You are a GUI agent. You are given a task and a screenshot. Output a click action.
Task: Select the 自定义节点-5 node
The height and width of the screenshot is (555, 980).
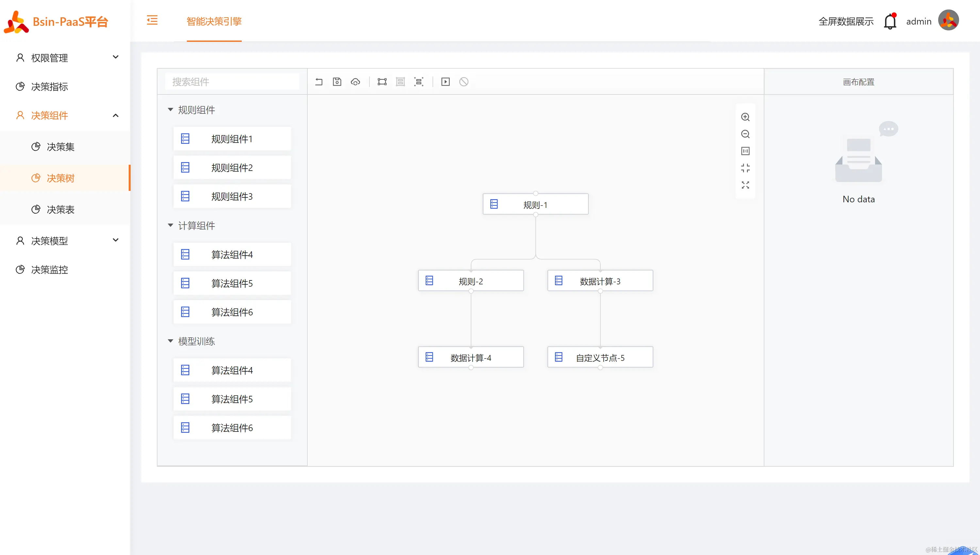tap(600, 358)
